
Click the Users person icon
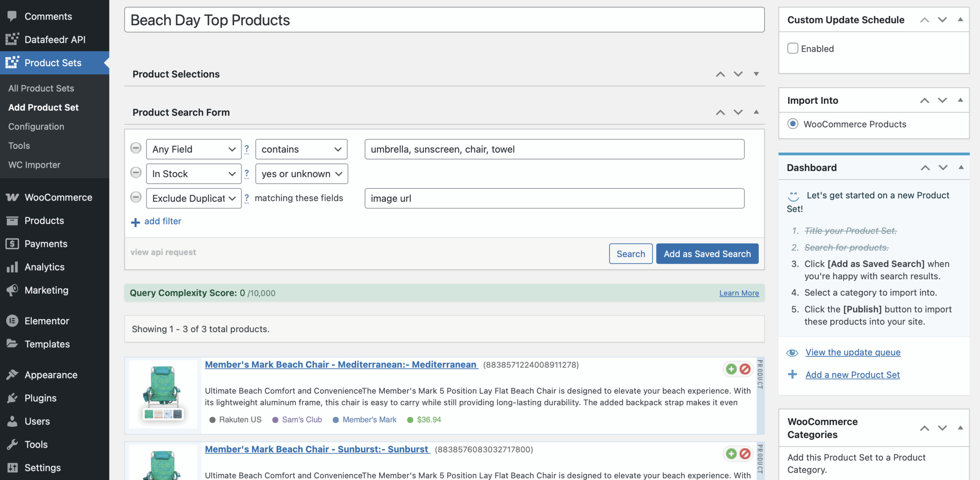[12, 421]
